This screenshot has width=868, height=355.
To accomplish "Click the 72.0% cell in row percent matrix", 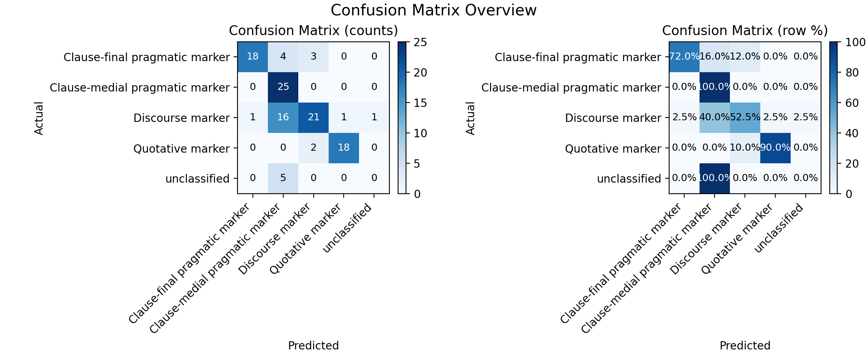I will 684,57.
